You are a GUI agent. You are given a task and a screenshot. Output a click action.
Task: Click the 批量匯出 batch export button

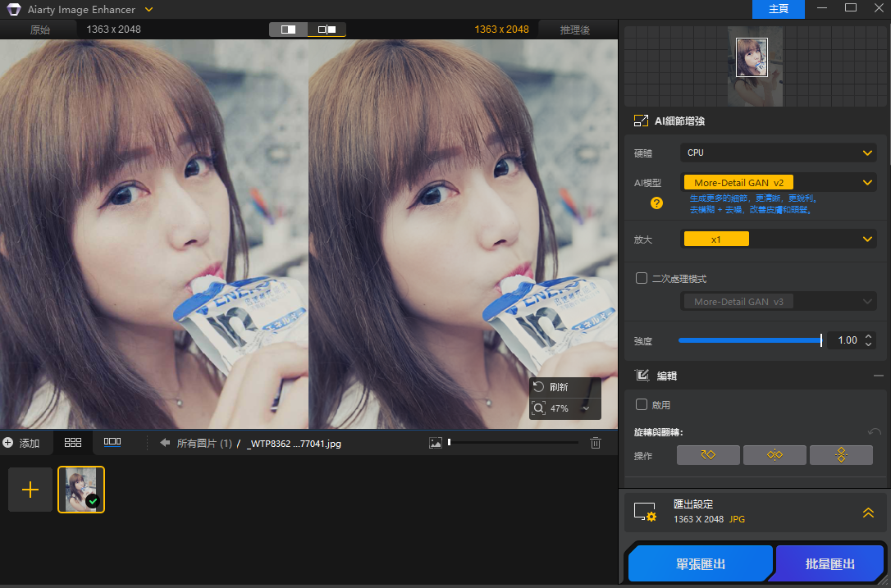830,564
